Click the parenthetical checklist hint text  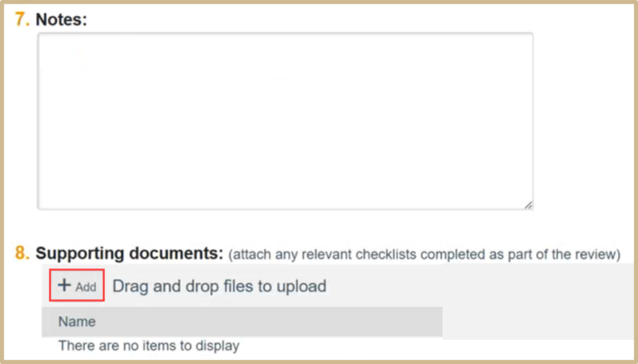coord(424,254)
